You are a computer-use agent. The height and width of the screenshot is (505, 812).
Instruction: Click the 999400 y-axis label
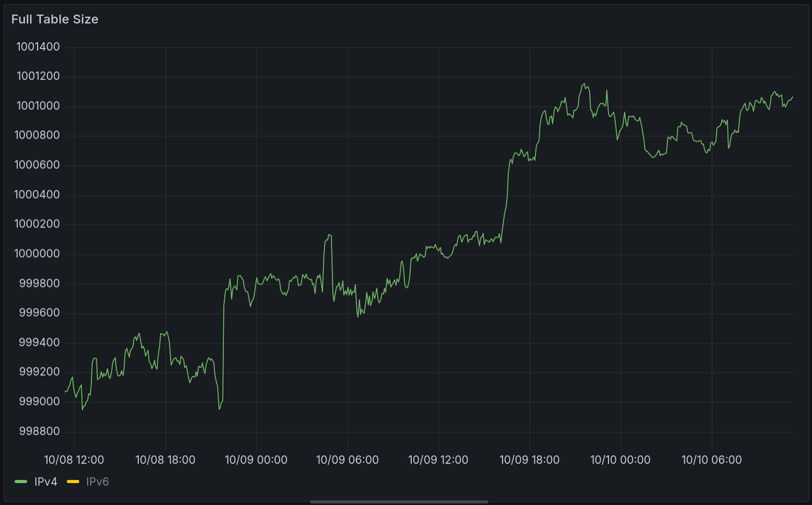click(x=40, y=342)
